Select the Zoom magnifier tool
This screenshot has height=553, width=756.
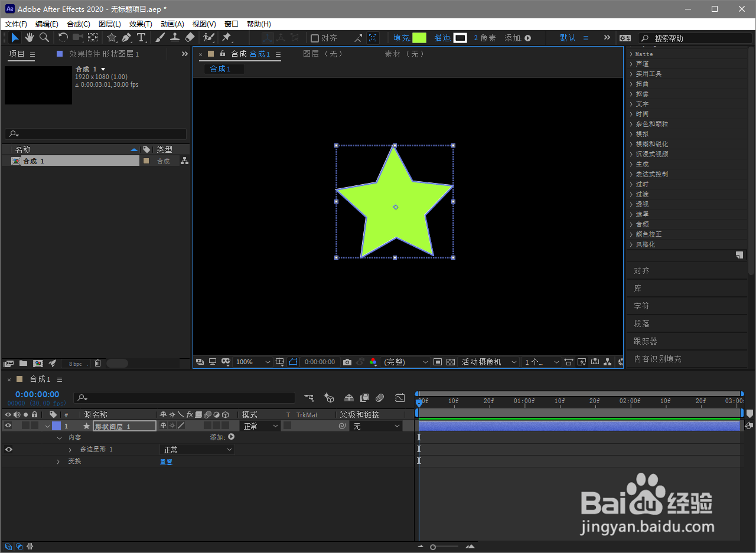44,38
